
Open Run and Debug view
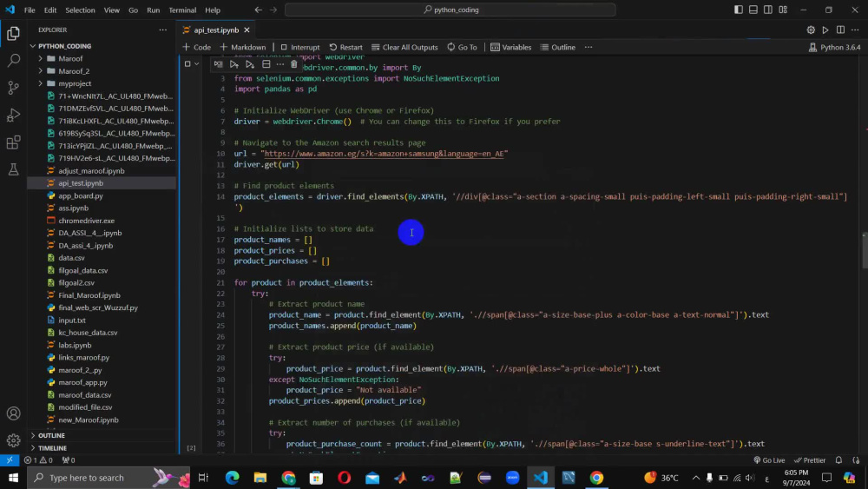[x=13, y=116]
